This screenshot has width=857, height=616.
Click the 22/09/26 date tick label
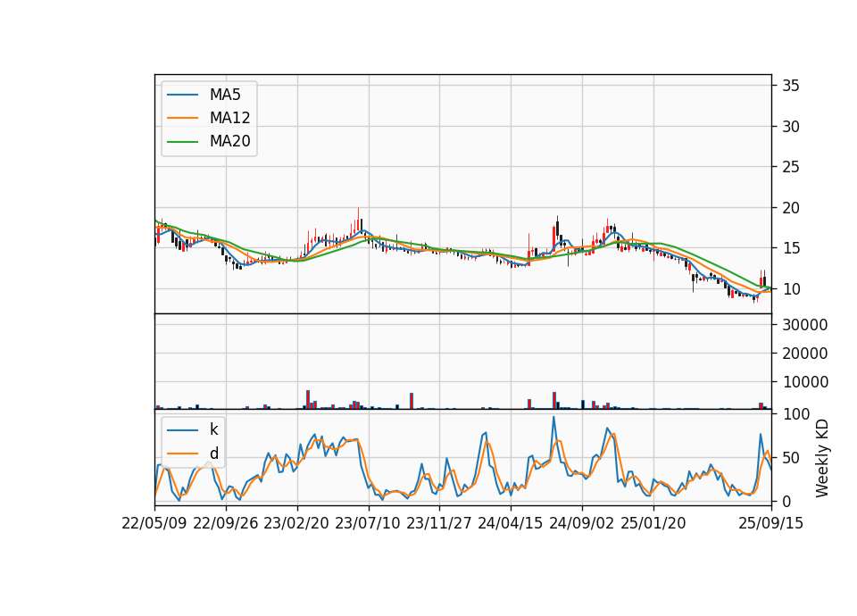coord(226,523)
